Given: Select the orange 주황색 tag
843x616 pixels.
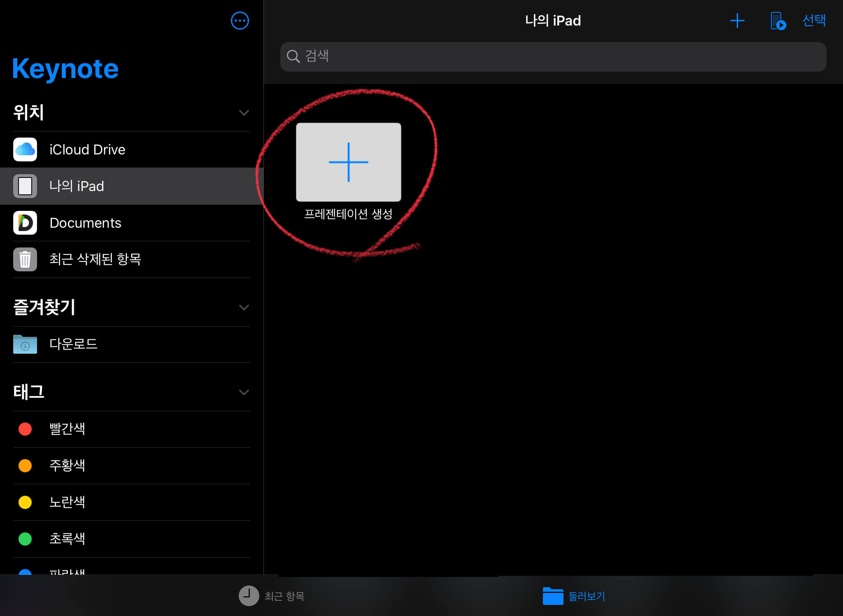Looking at the screenshot, I should [x=67, y=466].
